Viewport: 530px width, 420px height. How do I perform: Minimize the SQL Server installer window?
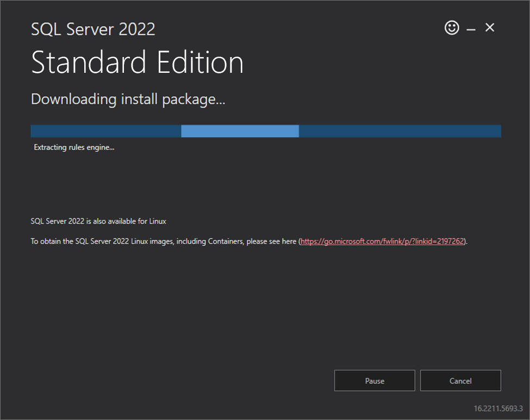tap(471, 29)
